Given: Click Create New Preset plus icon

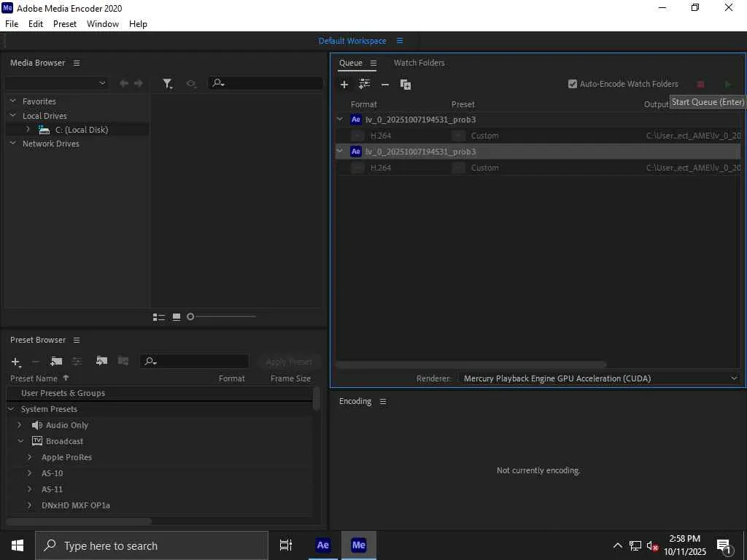Looking at the screenshot, I should (16, 362).
